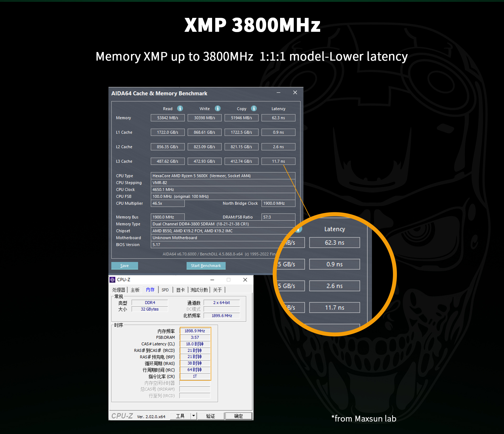
Task: Click the tRCD 21 时钟 value
Action: point(195,350)
